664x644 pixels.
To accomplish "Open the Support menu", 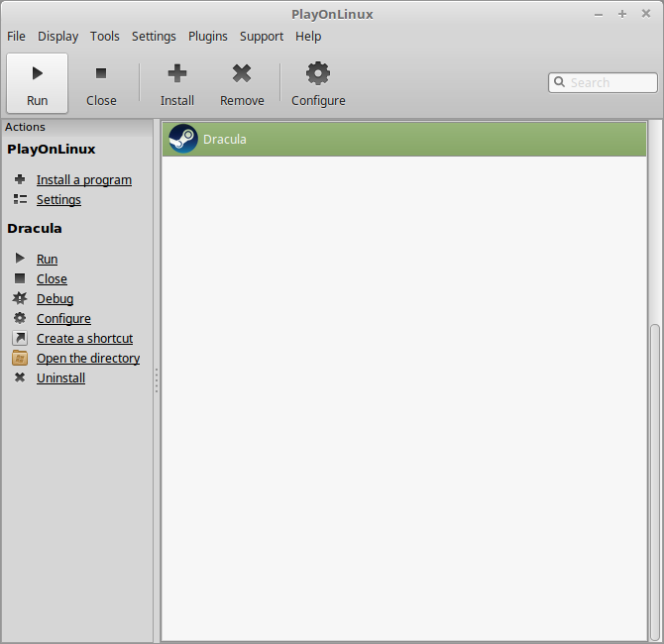I will (x=262, y=37).
